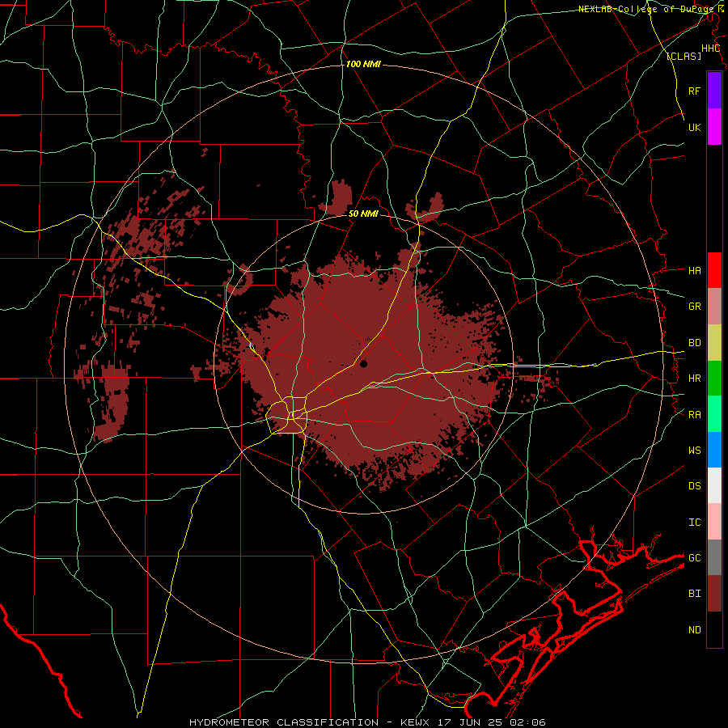Click the HR green legend swatch

point(714,378)
